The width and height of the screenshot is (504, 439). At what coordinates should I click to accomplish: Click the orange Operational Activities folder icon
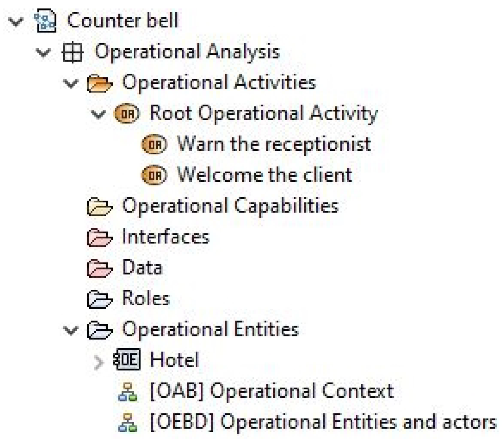[99, 83]
